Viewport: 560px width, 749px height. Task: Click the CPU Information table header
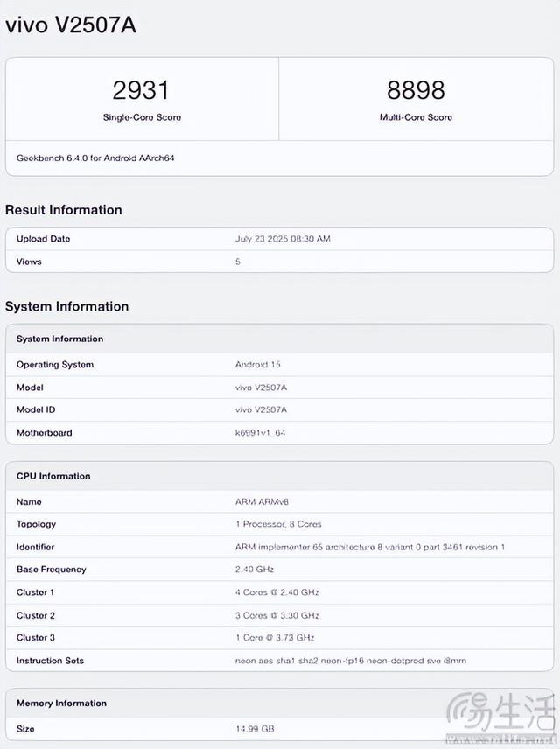pos(279,476)
